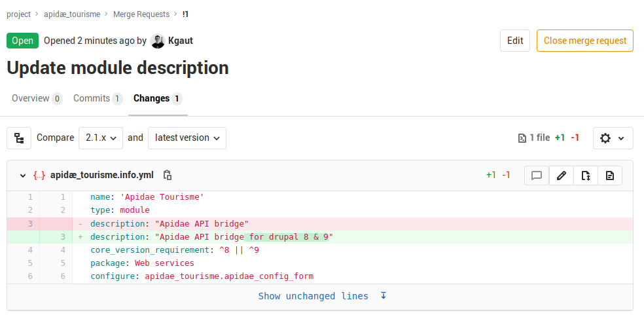Open the Merge Requests breadcrumb link
The image size is (644, 315).
pos(141,14)
